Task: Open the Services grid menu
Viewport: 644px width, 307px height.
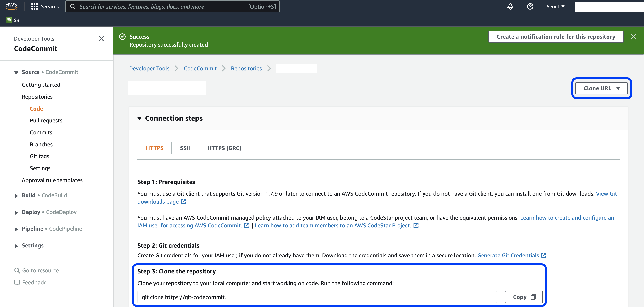Action: pos(45,7)
